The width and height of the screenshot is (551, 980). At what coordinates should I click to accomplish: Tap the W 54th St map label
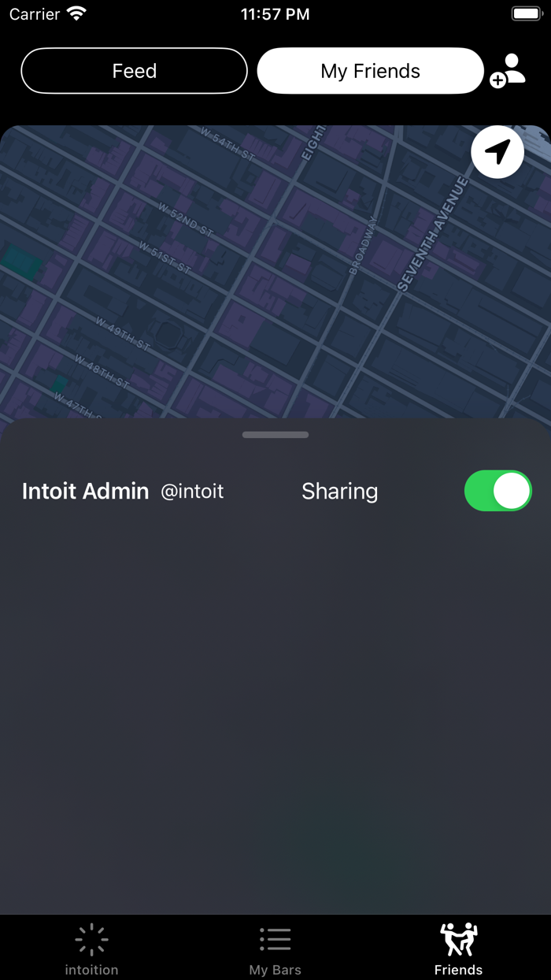point(227,144)
